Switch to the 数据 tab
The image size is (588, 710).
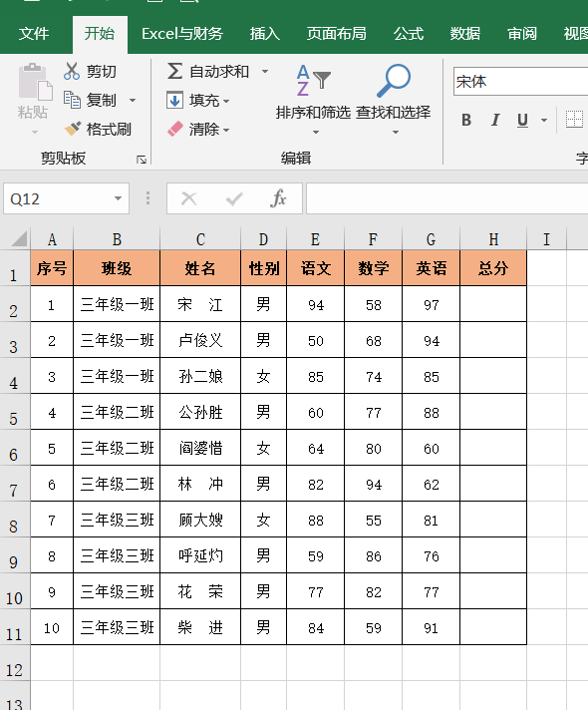465,34
